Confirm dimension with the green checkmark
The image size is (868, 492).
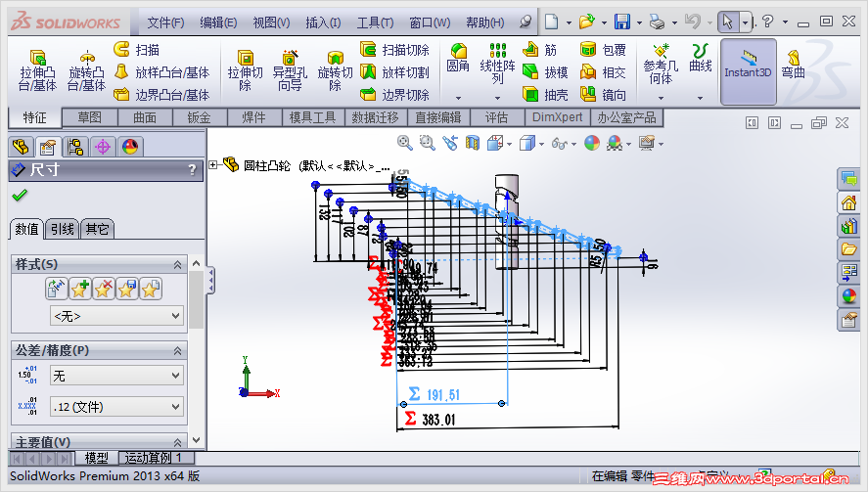tap(20, 196)
